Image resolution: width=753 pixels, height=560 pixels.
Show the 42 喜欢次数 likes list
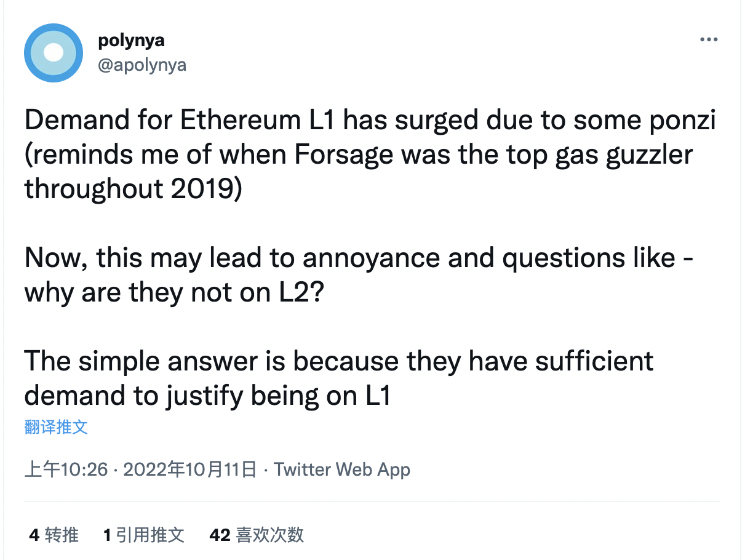(257, 535)
